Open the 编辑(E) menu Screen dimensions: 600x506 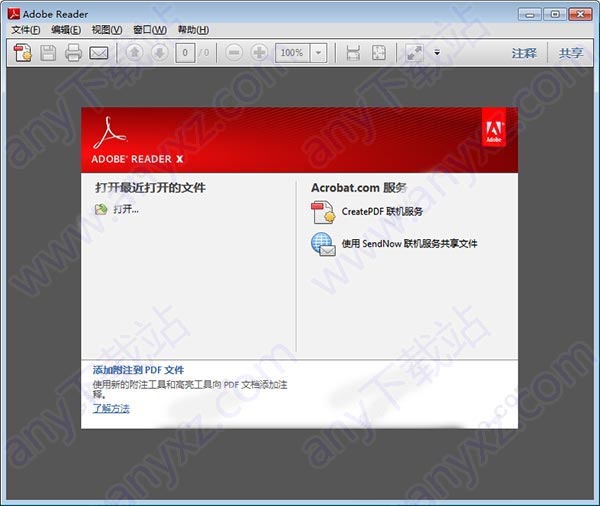pyautogui.click(x=66, y=30)
